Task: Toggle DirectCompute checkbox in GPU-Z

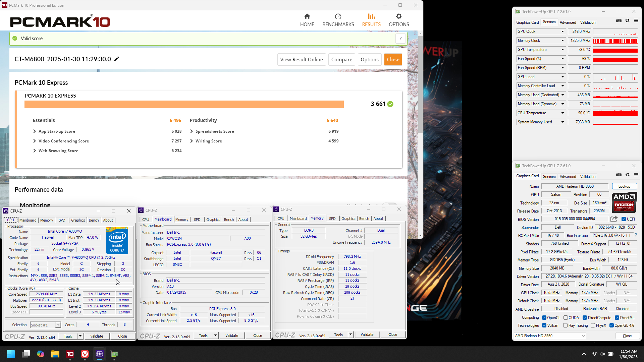Action: pyautogui.click(x=585, y=318)
